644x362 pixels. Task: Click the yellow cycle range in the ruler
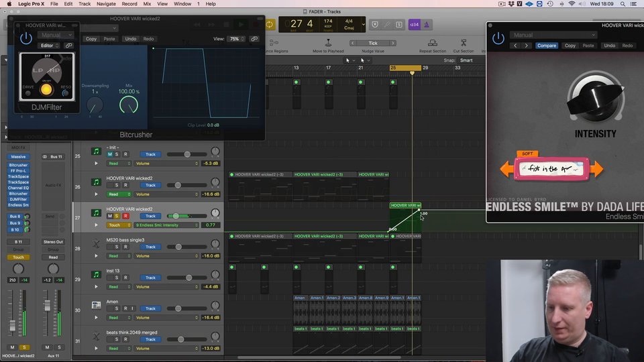(x=405, y=68)
